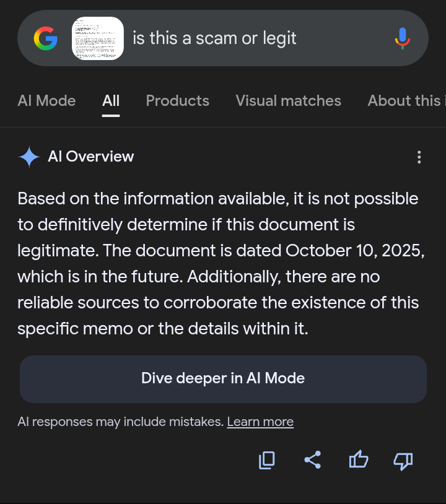Screen dimensions: 446x504
Task: Give the overview a thumbs down
Action: point(403,459)
